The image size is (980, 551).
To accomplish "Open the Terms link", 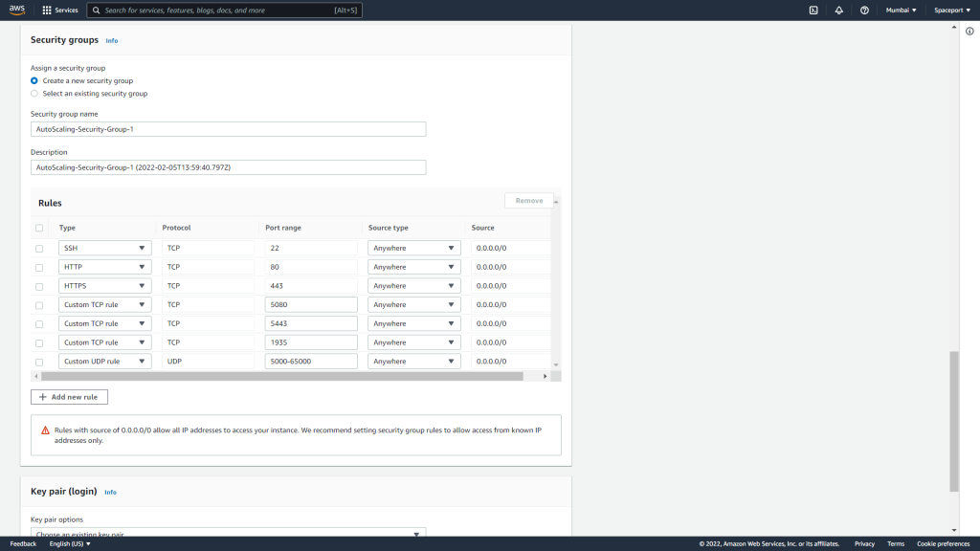I will point(896,544).
